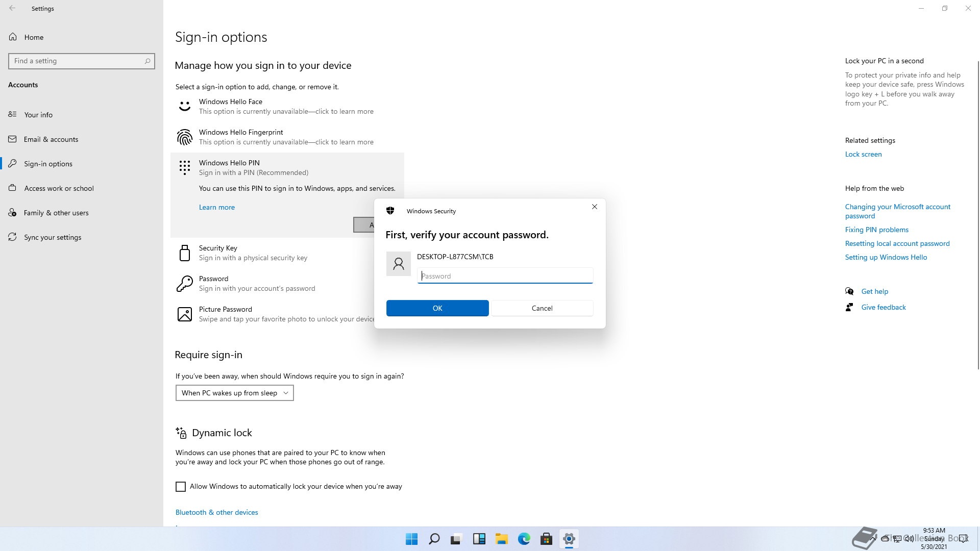
Task: Click the search magnifier in Find a setting
Action: [x=148, y=61]
